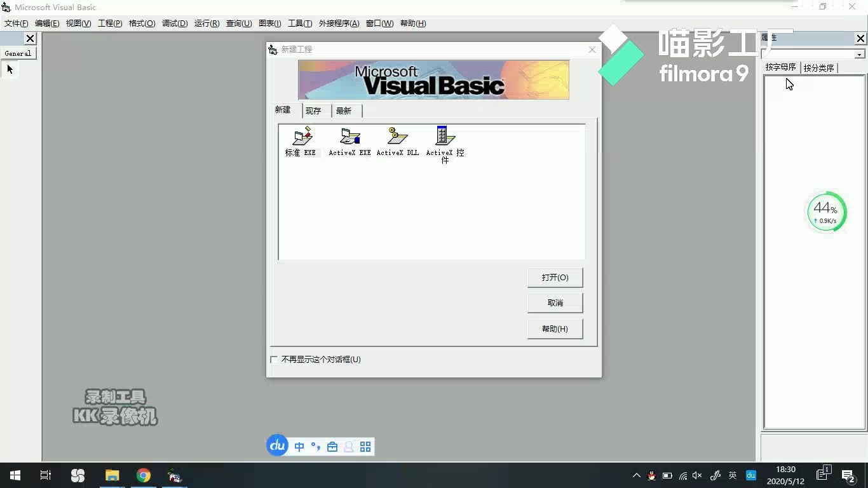The width and height of the screenshot is (868, 488).
Task: Select the pointer tool in the toolbox
Action: [10, 69]
